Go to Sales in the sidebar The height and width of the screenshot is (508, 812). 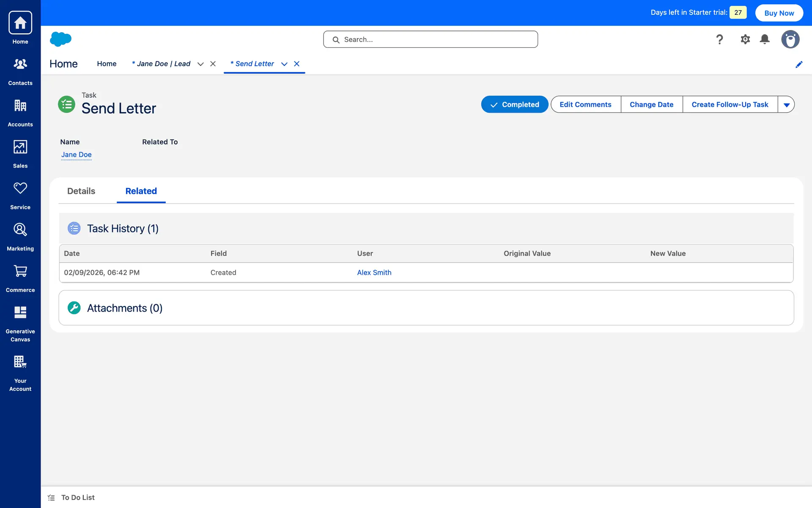point(20,154)
